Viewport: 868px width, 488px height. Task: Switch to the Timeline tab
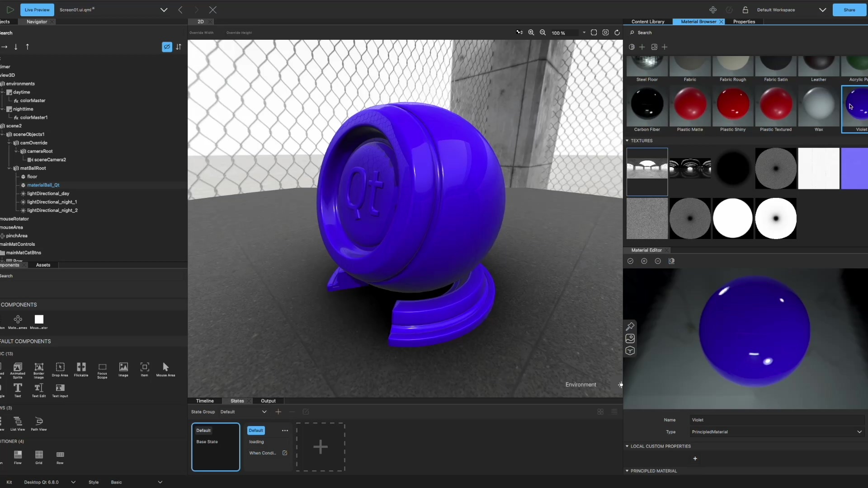[x=205, y=401]
